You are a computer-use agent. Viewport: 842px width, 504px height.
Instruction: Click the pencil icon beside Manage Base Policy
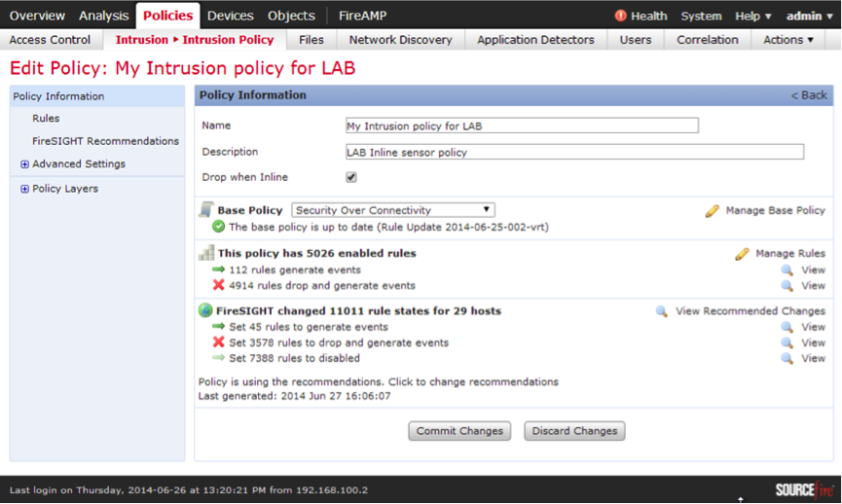pyautogui.click(x=712, y=211)
